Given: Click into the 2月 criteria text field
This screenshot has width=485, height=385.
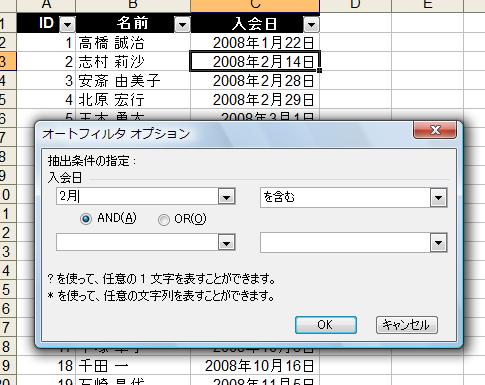Looking at the screenshot, I should click(137, 196).
